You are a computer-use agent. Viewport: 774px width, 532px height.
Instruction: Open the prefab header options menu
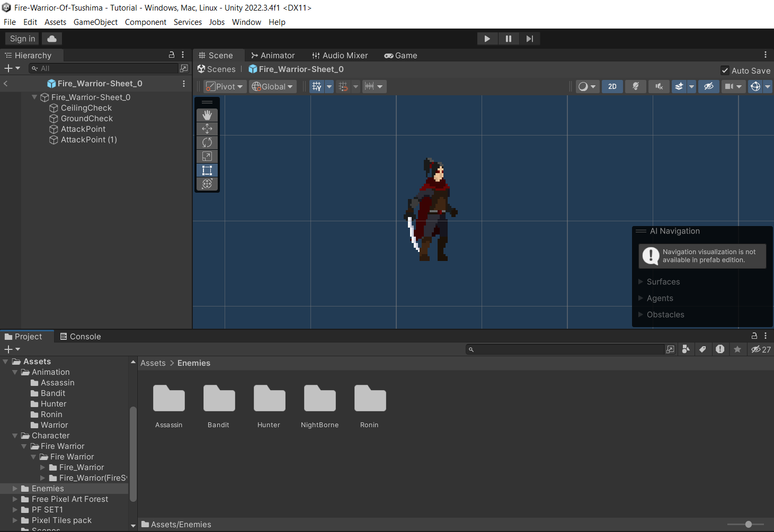184,84
